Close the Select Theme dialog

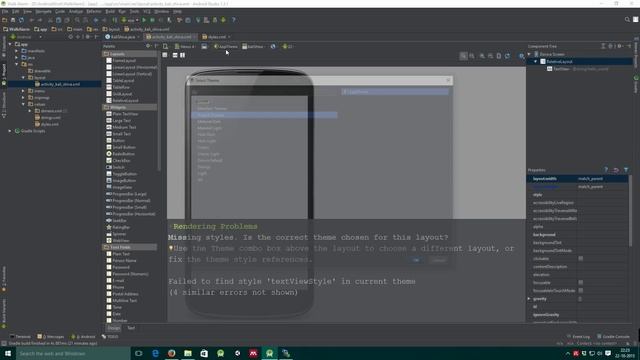pyautogui.click(x=448, y=80)
